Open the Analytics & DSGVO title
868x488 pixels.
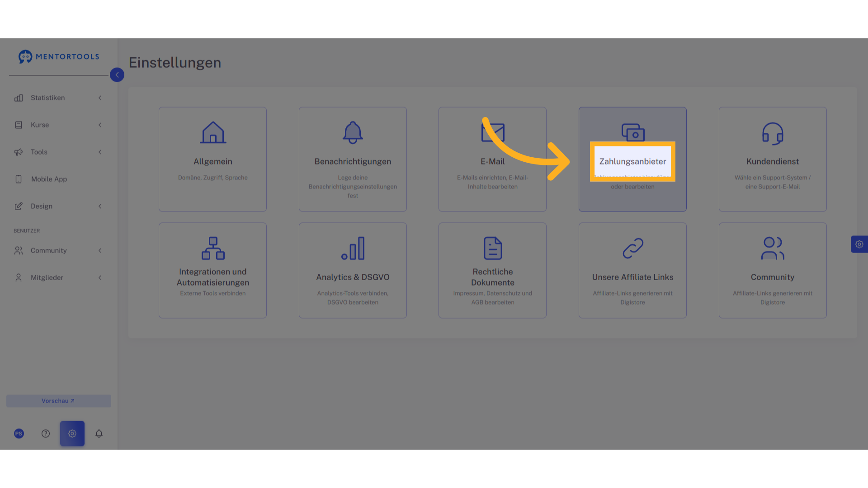[353, 277]
